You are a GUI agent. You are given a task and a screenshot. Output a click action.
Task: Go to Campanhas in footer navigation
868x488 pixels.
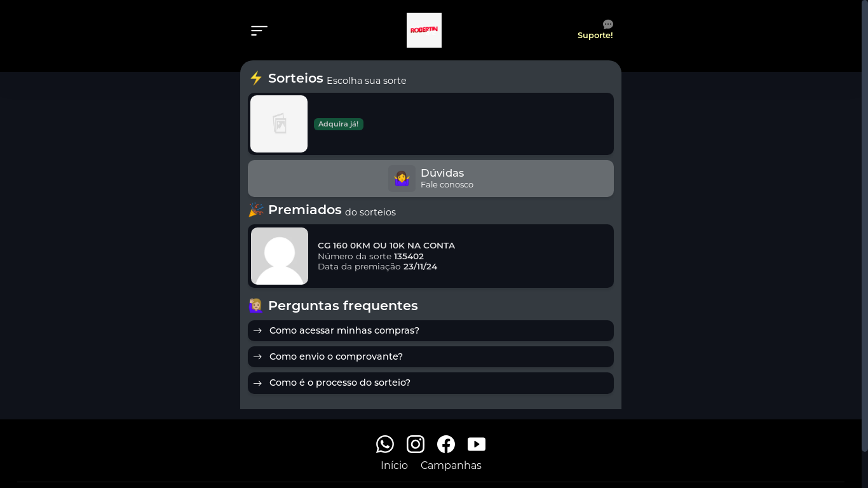(x=451, y=465)
